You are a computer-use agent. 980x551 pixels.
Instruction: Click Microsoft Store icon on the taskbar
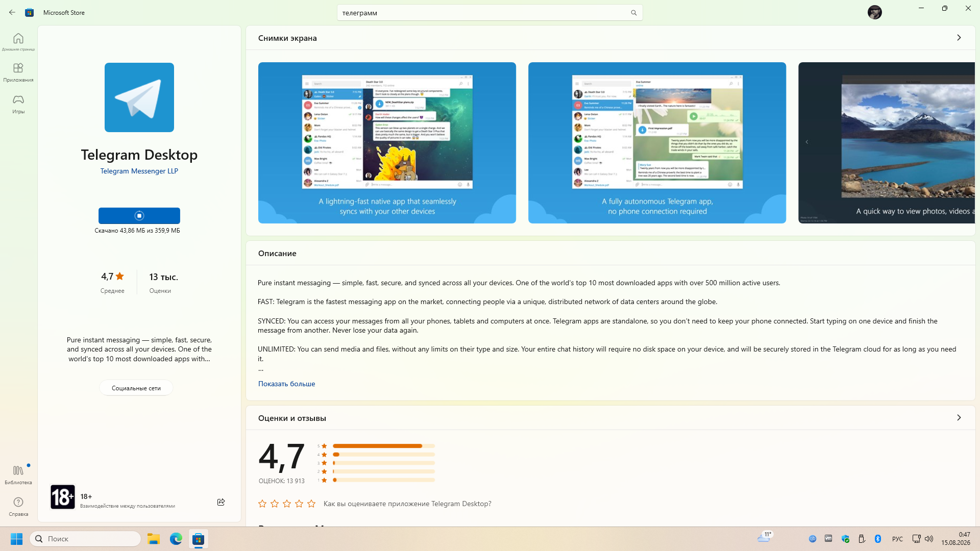tap(199, 539)
